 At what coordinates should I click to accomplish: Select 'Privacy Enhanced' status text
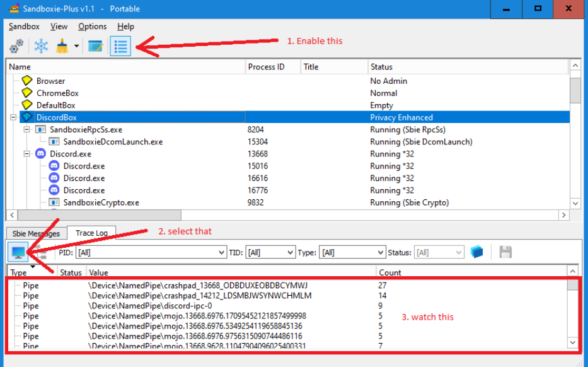coord(401,117)
